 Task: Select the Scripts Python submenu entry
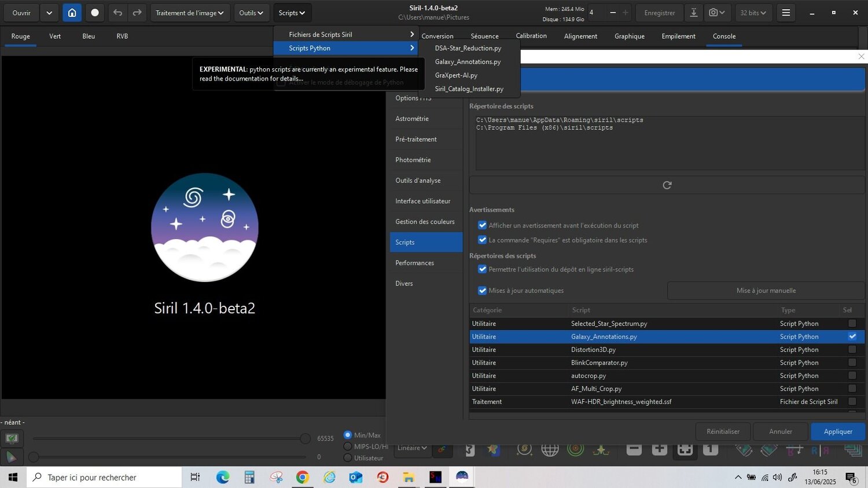(x=346, y=48)
